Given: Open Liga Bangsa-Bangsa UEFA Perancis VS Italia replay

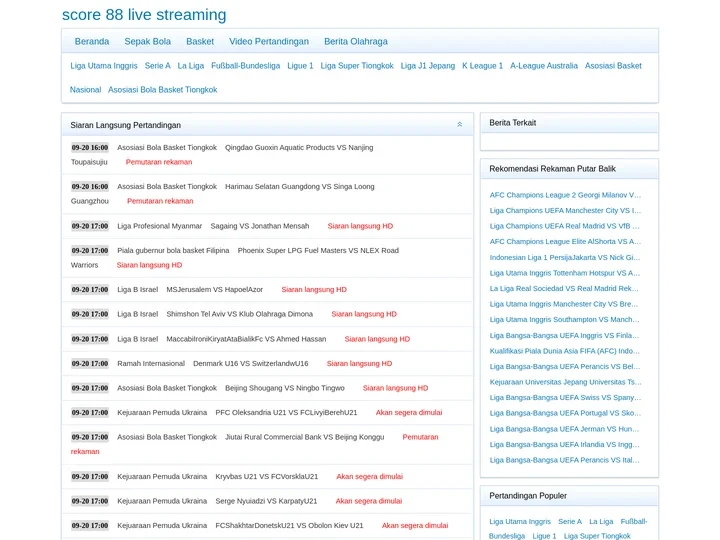Looking at the screenshot, I should (x=565, y=460).
